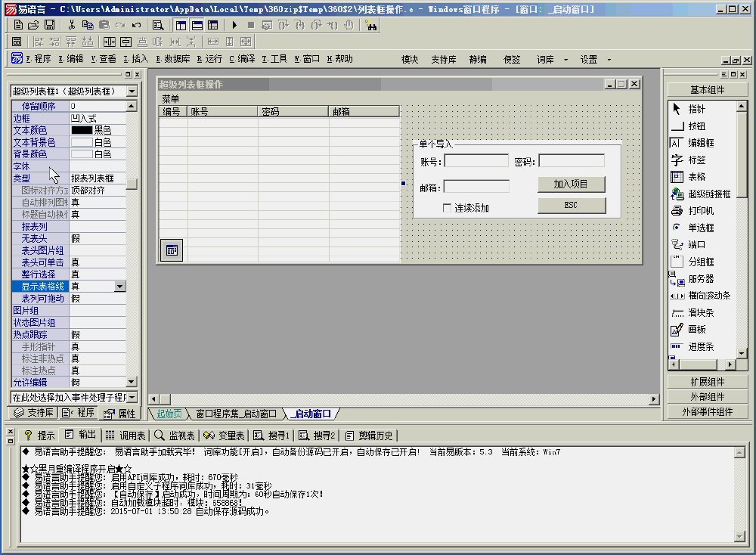Switch to the 起始页 tab

click(x=169, y=414)
